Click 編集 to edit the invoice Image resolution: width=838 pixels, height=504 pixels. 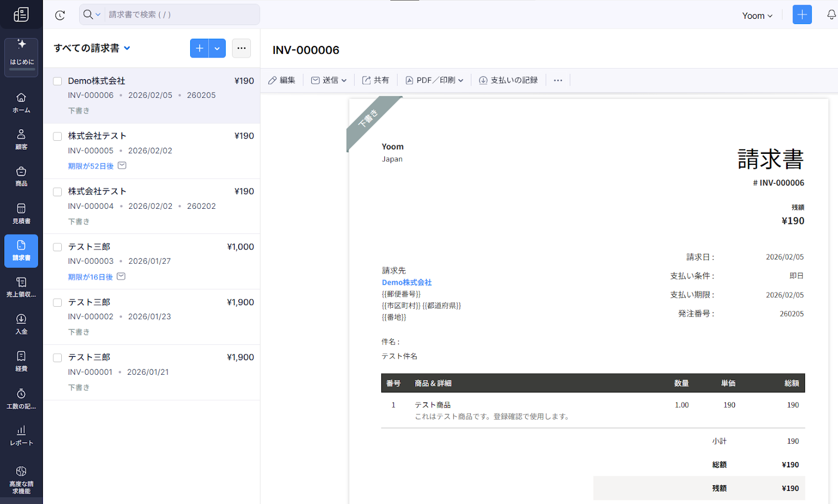(x=282, y=80)
